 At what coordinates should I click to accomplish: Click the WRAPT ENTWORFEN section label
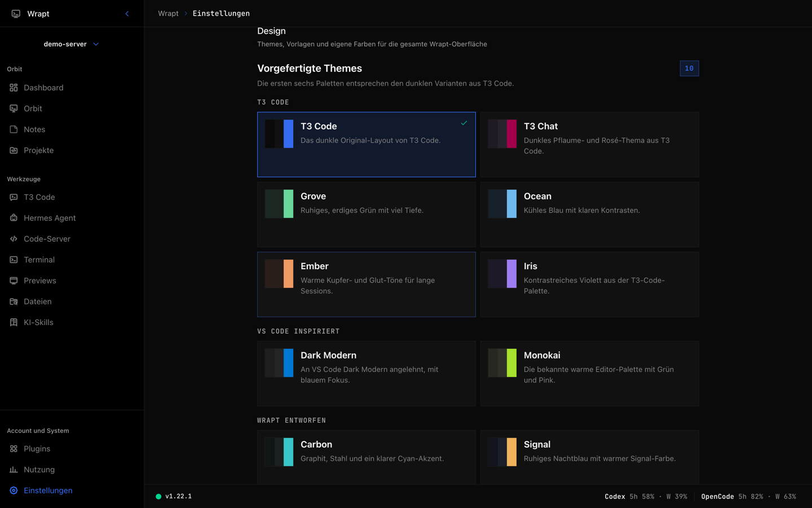292,421
